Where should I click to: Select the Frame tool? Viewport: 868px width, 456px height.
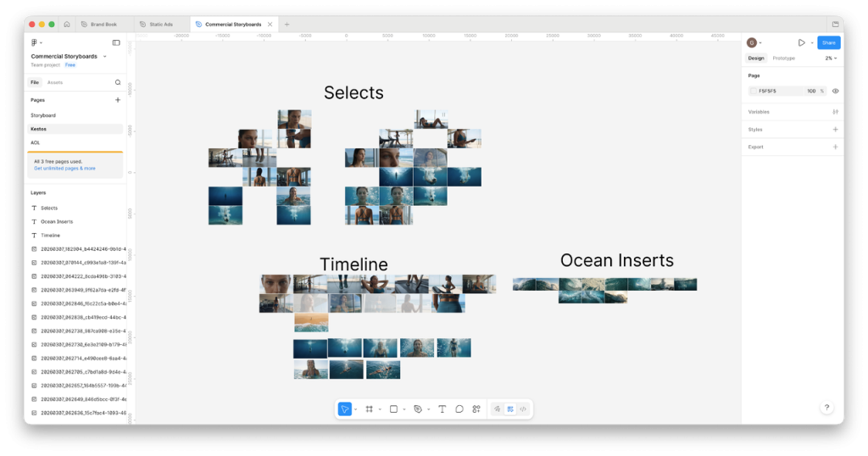369,409
